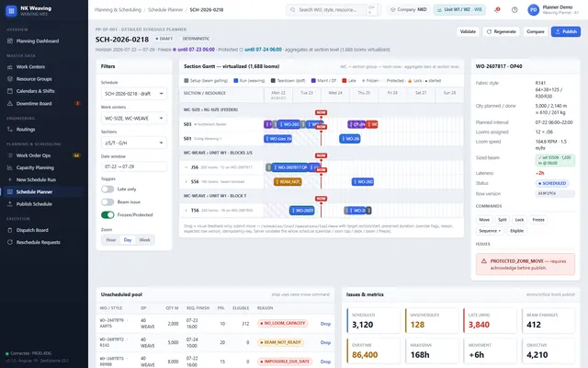
Task: Open the Sections dropdown J/S/T
Action: click(134, 144)
